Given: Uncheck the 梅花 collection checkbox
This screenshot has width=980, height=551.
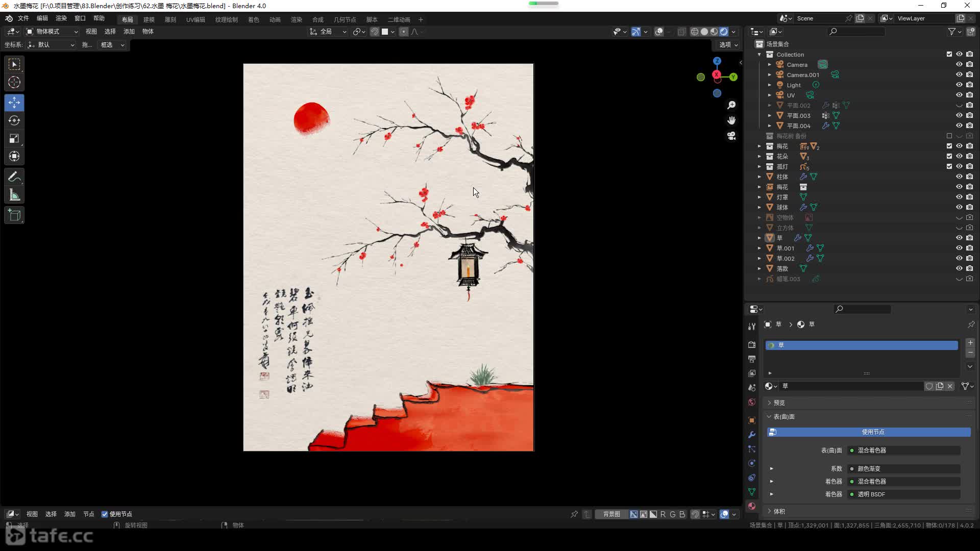Looking at the screenshot, I should [949, 146].
